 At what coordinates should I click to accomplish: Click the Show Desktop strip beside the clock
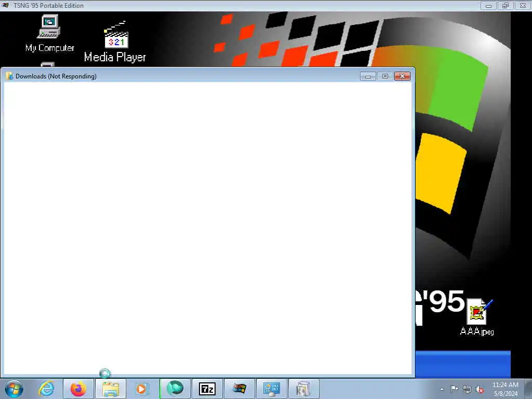tap(528, 389)
